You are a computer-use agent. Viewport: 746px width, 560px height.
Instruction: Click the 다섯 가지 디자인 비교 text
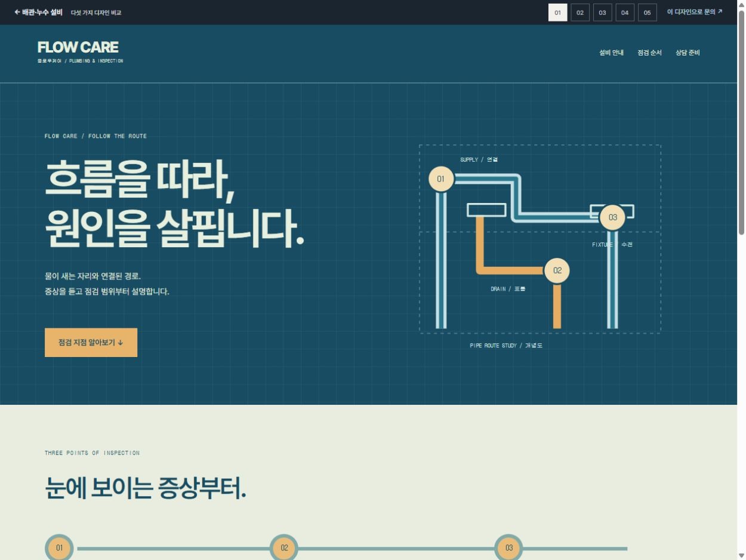click(96, 13)
